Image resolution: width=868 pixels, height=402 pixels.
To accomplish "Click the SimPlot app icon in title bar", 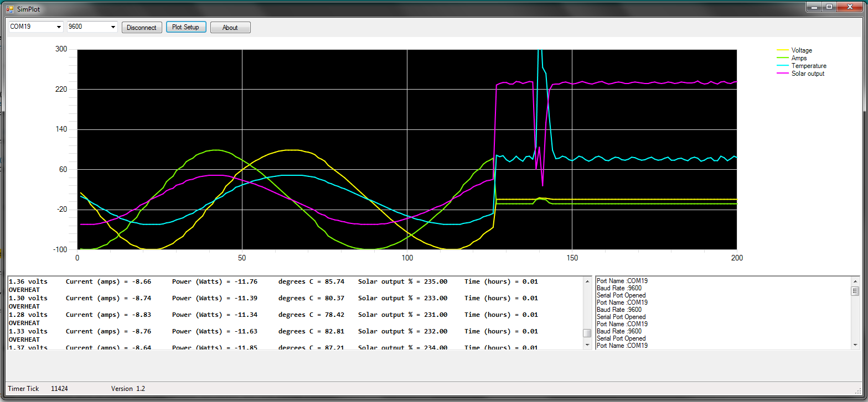I will point(9,9).
